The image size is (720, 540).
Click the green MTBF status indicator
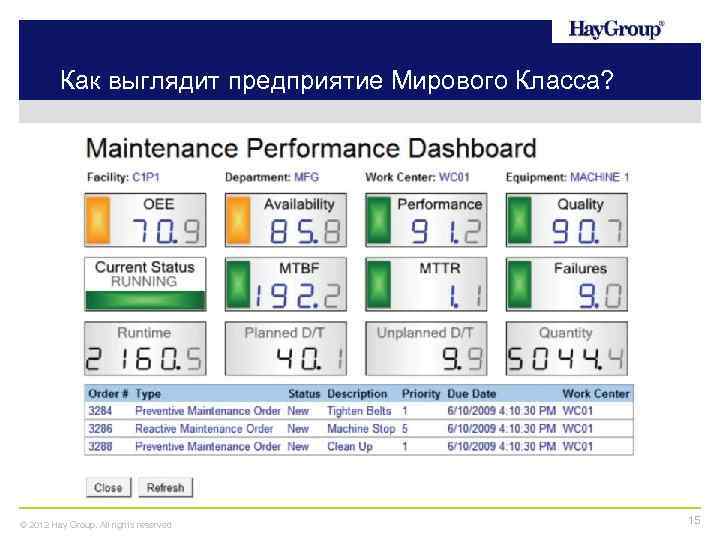coord(238,284)
